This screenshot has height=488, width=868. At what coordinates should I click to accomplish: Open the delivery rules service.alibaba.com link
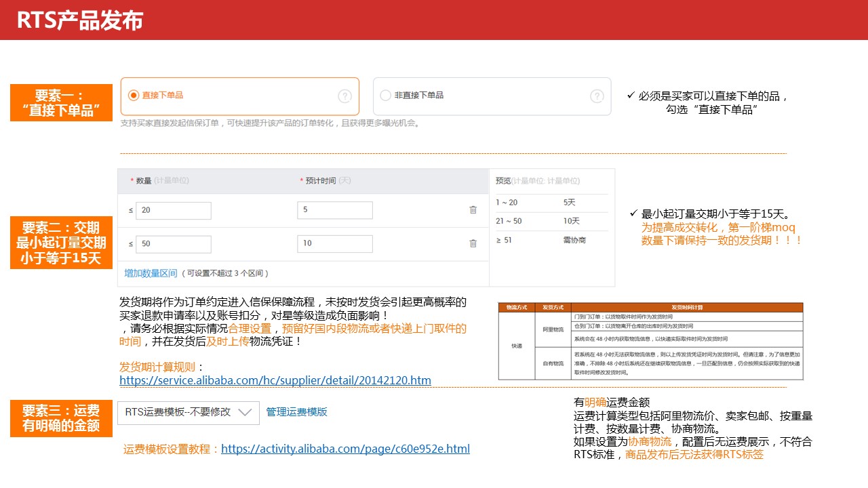[274, 381]
